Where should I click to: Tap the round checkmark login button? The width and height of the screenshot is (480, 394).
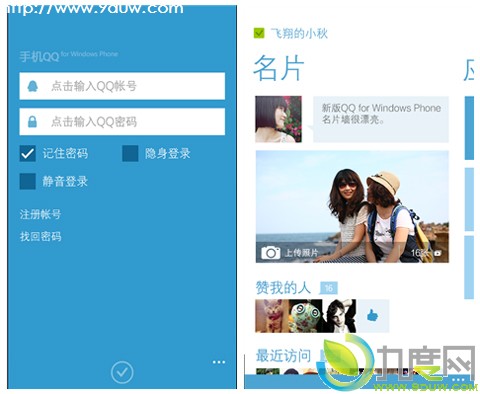click(122, 372)
